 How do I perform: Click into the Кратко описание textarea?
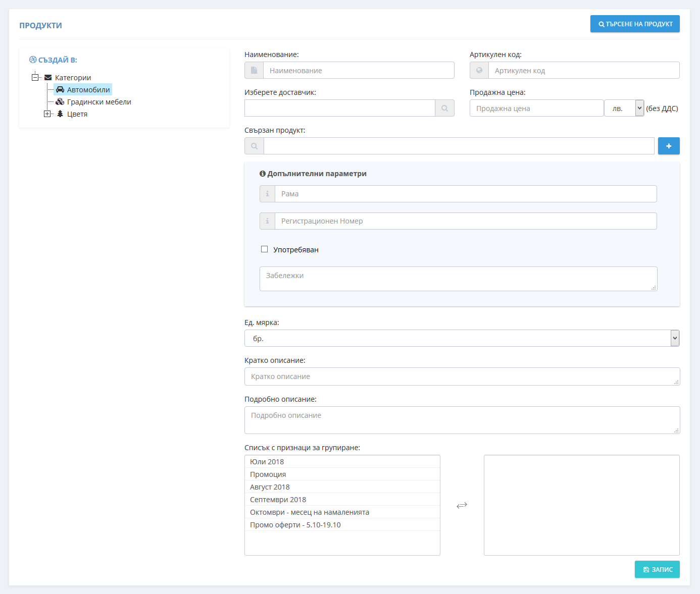click(462, 376)
